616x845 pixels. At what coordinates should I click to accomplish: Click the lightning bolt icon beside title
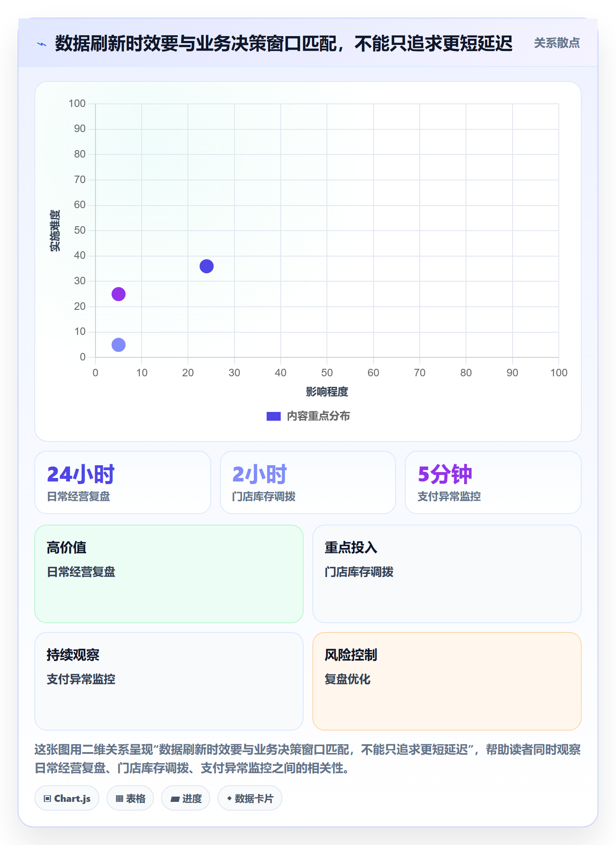pyautogui.click(x=42, y=44)
